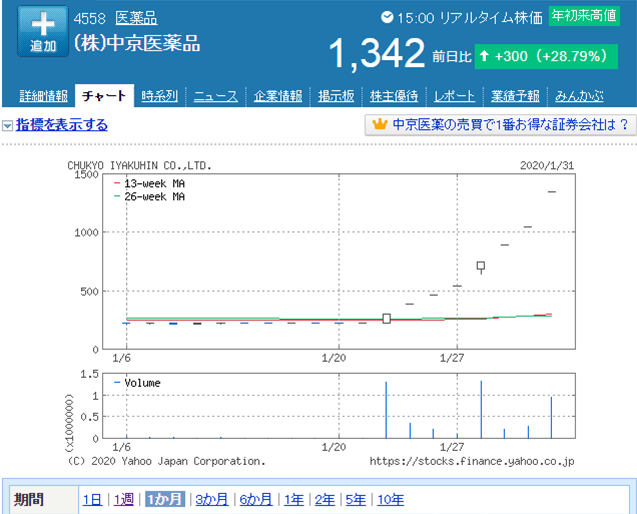Click the company name (株)中京医薬品
Screen dimensions: 637x514
point(137,43)
